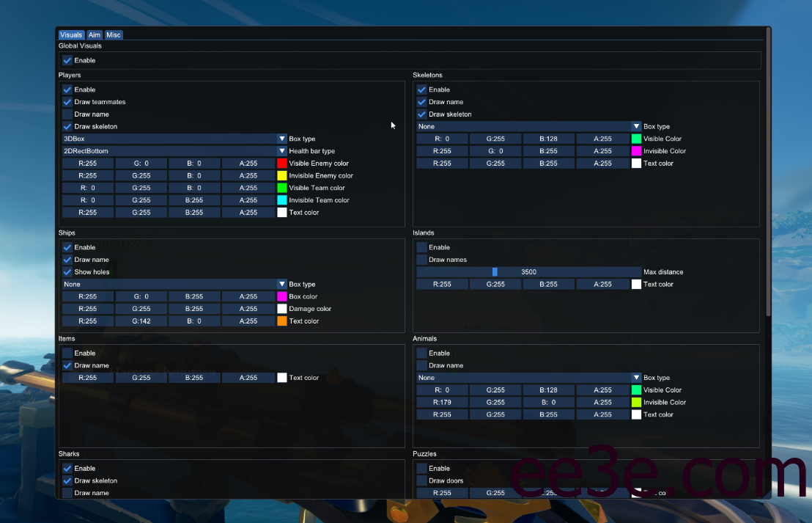Turn off Draw skeleton under Skeletons

click(x=422, y=114)
